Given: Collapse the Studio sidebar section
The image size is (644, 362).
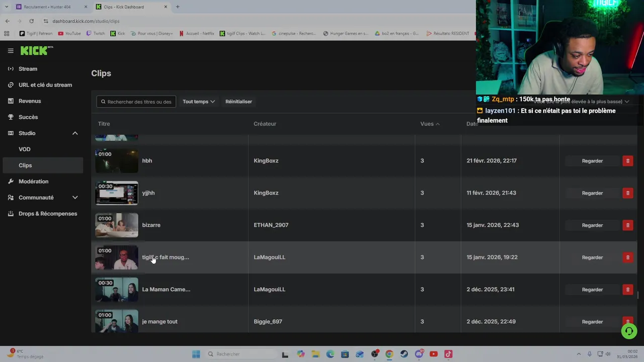Looking at the screenshot, I should click(x=75, y=133).
